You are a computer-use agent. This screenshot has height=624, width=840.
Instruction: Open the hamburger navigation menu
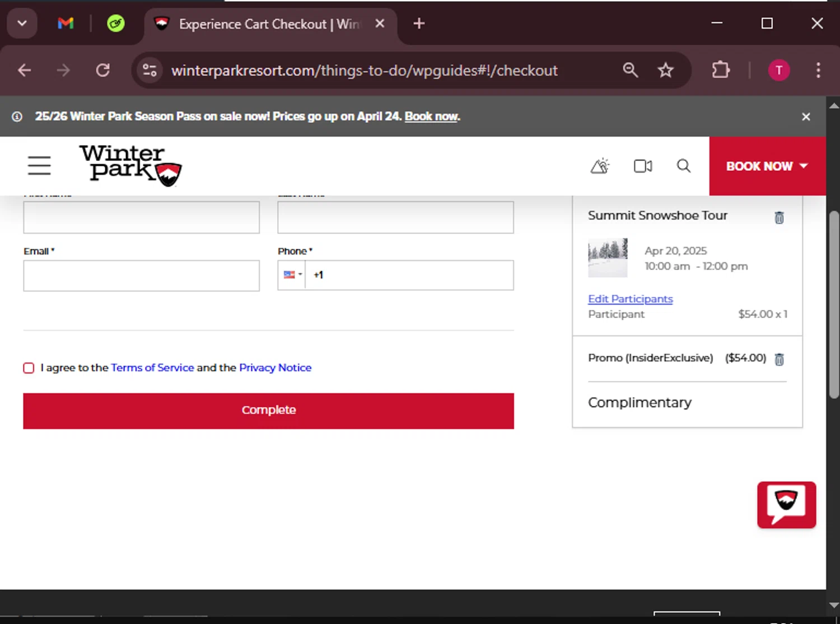pyautogui.click(x=39, y=166)
